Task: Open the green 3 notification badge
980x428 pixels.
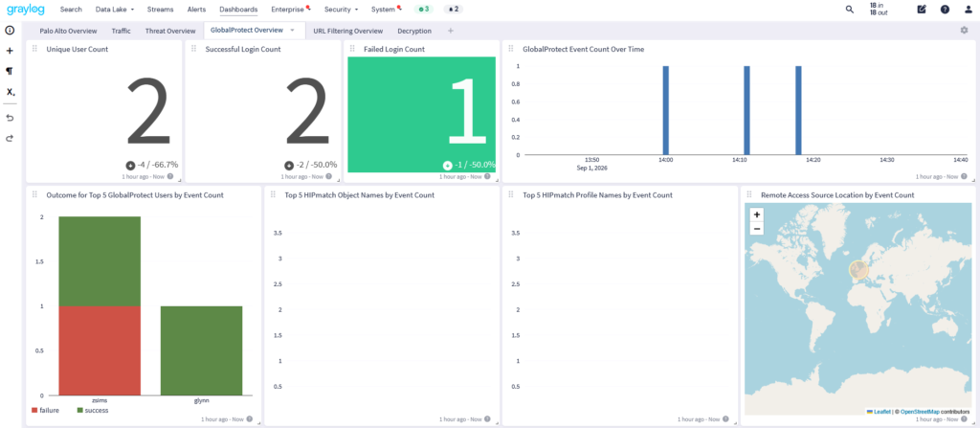Action: [x=424, y=10]
